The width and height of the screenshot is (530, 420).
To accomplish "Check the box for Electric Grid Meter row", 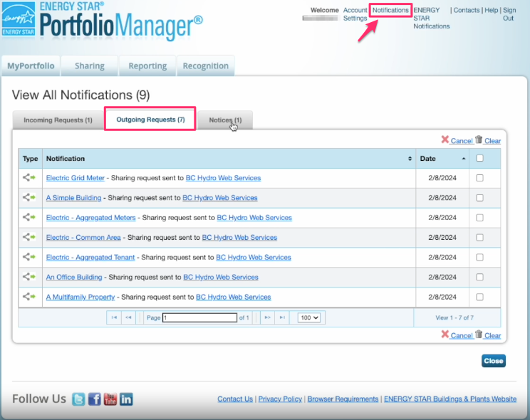I will click(479, 178).
